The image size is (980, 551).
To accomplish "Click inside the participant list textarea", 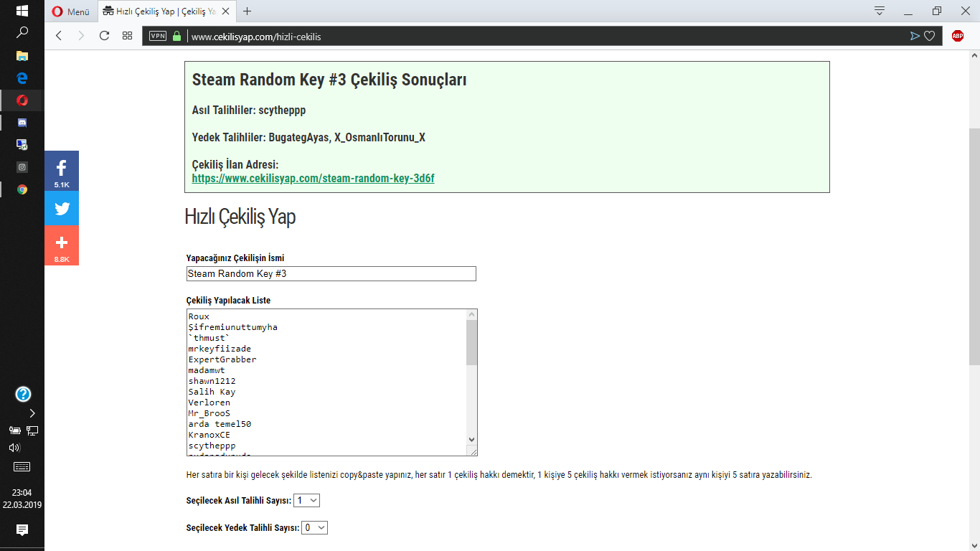I will tap(326, 382).
